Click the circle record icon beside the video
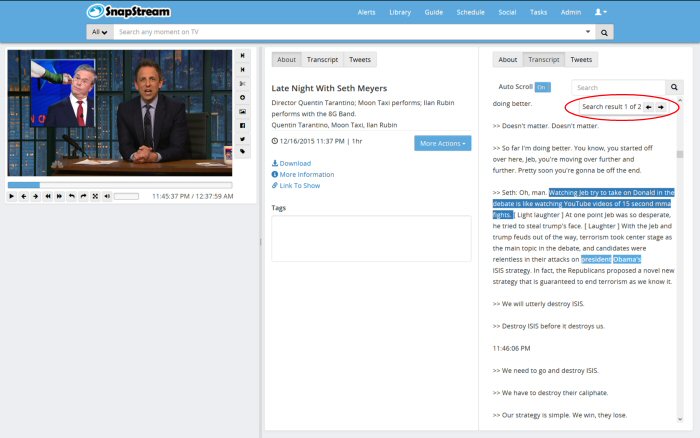This screenshot has height=438, width=700. (242, 97)
